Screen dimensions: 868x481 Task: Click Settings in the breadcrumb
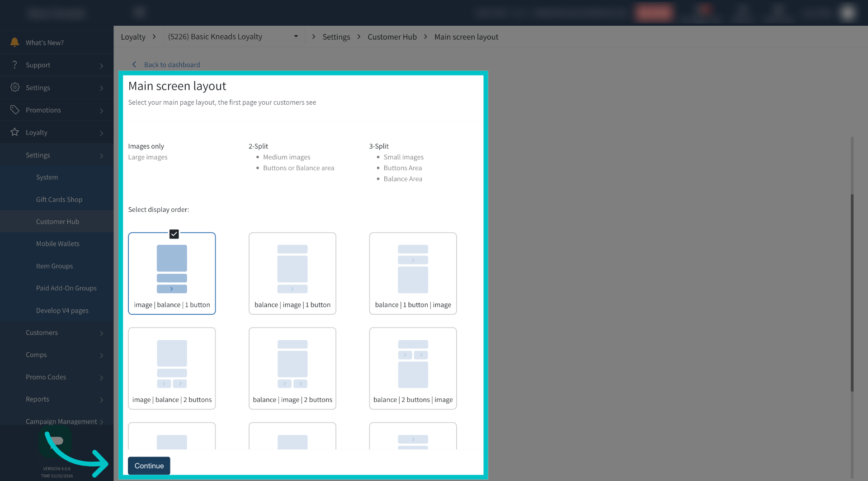[336, 37]
